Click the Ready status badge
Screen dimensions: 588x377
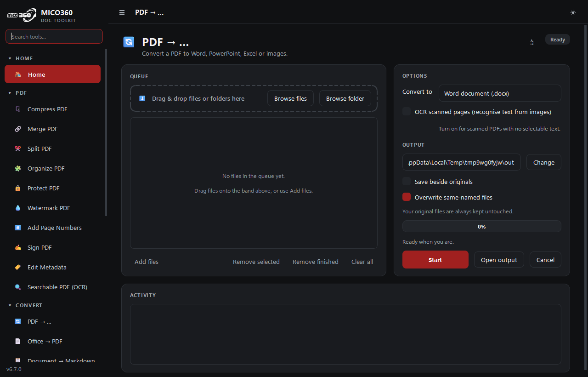tap(557, 40)
